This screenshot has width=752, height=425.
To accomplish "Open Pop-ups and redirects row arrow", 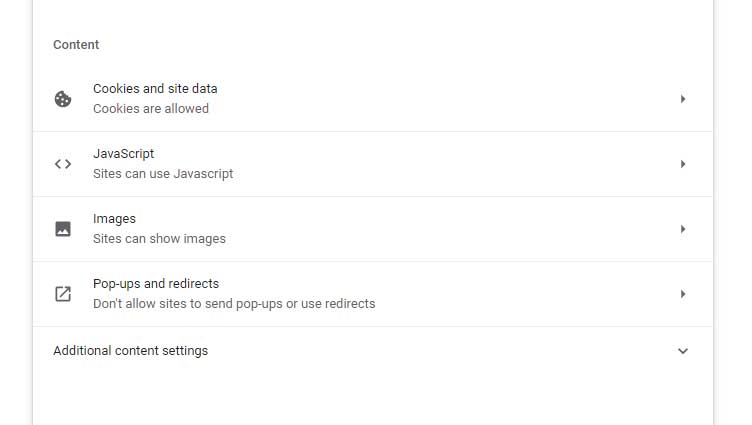I will 682,294.
